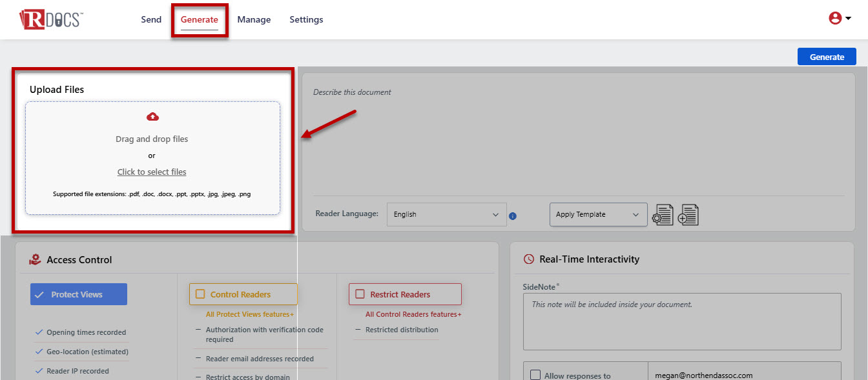Expand the account menu caret
Viewport: 868px width, 380px height.
[x=848, y=19]
